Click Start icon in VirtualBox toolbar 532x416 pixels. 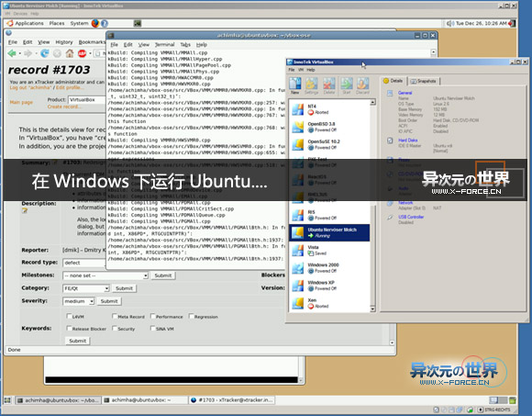347,85
